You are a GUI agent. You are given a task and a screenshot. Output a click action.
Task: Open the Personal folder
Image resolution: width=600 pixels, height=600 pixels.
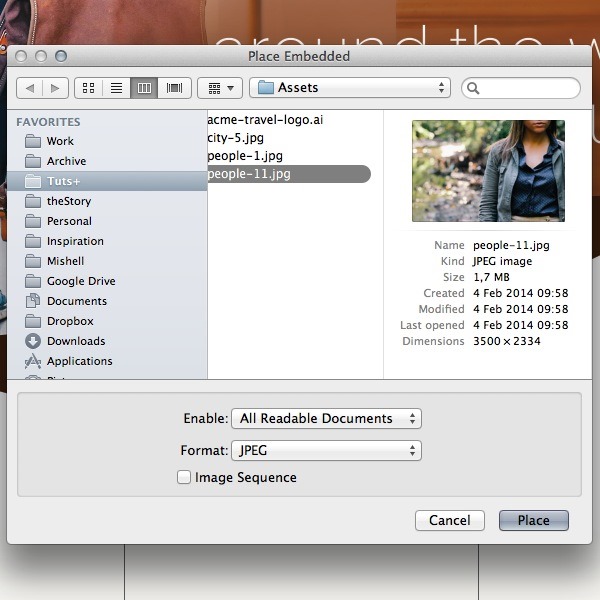(x=107, y=221)
